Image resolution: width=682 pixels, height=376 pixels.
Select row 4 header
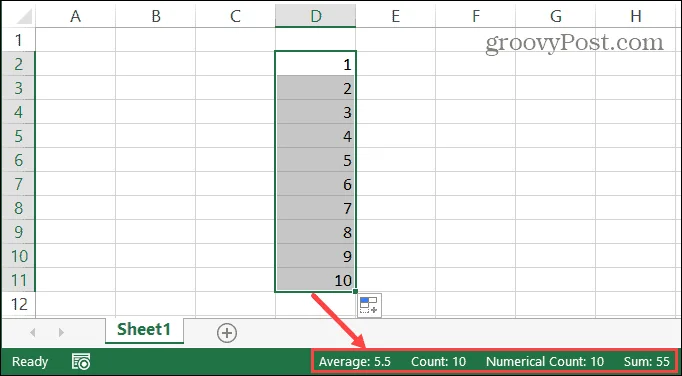click(18, 112)
